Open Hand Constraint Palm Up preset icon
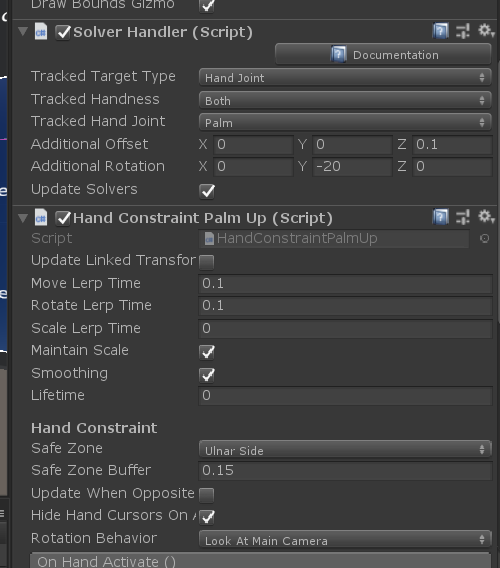Image resolution: width=500 pixels, height=568 pixels. pyautogui.click(x=463, y=217)
